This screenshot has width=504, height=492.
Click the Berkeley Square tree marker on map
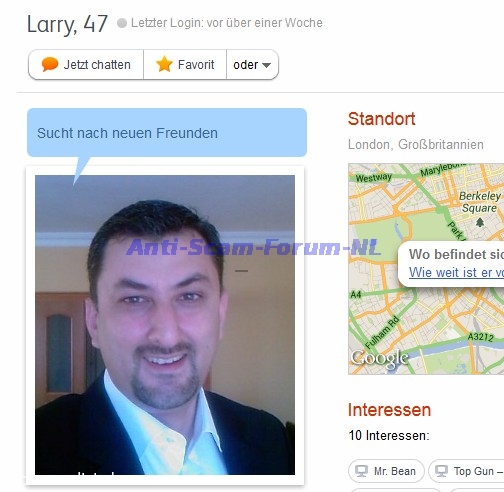click(x=480, y=222)
